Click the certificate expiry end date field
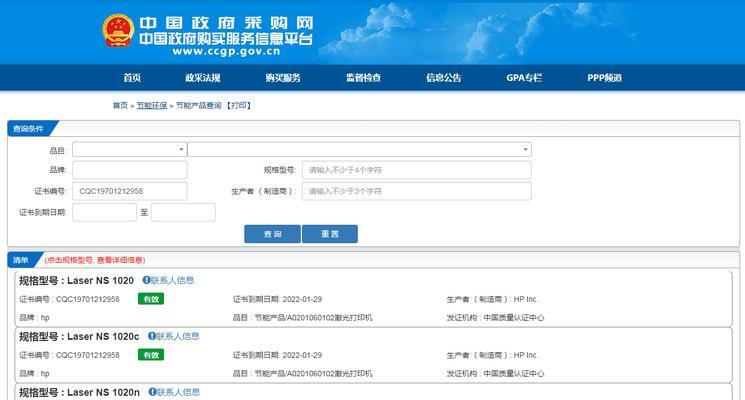This screenshot has height=400, width=745. click(x=183, y=212)
